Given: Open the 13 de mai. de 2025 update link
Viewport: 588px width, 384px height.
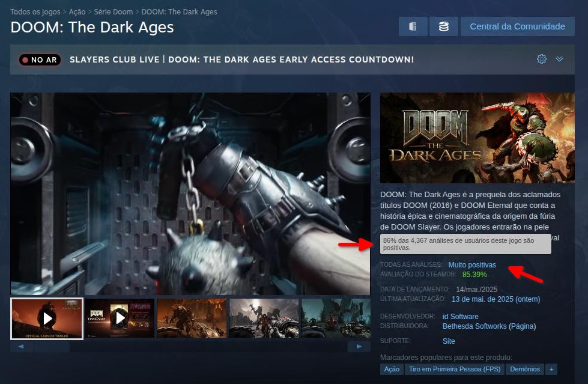Looking at the screenshot, I should pyautogui.click(x=496, y=299).
